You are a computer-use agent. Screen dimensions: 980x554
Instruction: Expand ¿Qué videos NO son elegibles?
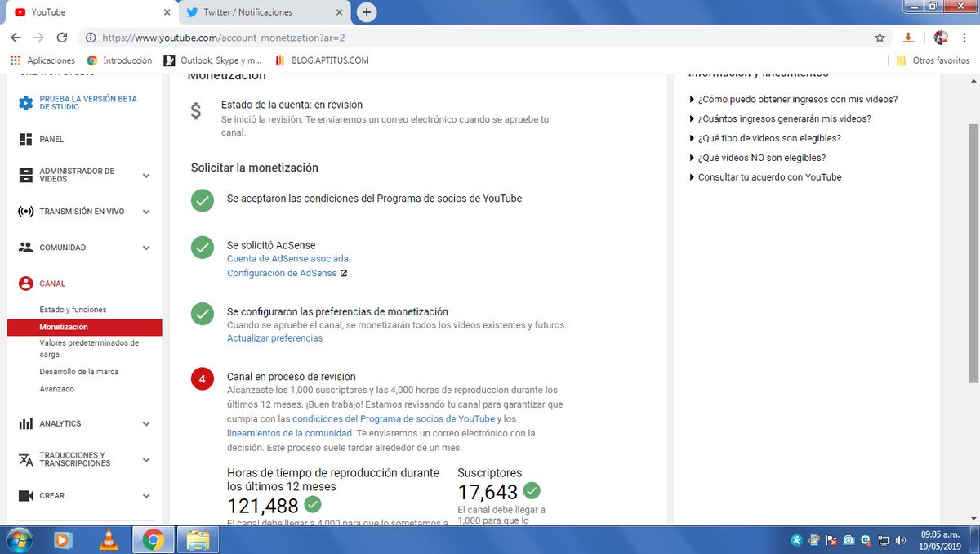758,158
